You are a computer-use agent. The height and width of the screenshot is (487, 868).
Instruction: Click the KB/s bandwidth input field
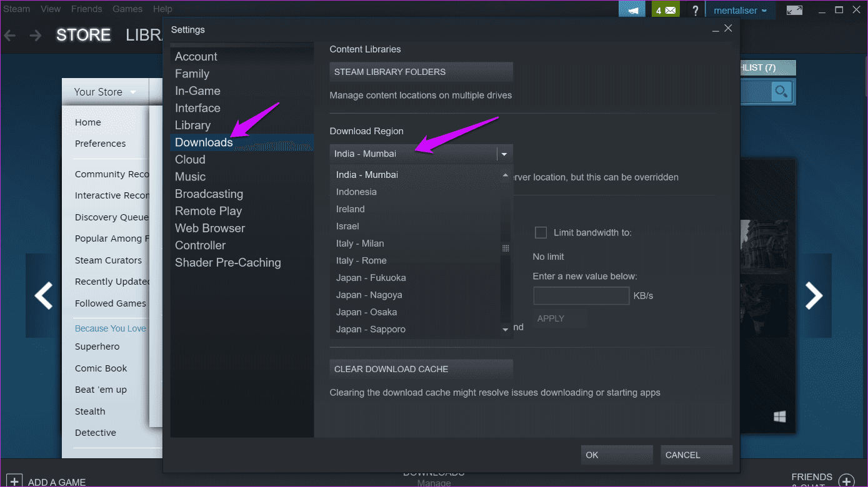(x=581, y=295)
